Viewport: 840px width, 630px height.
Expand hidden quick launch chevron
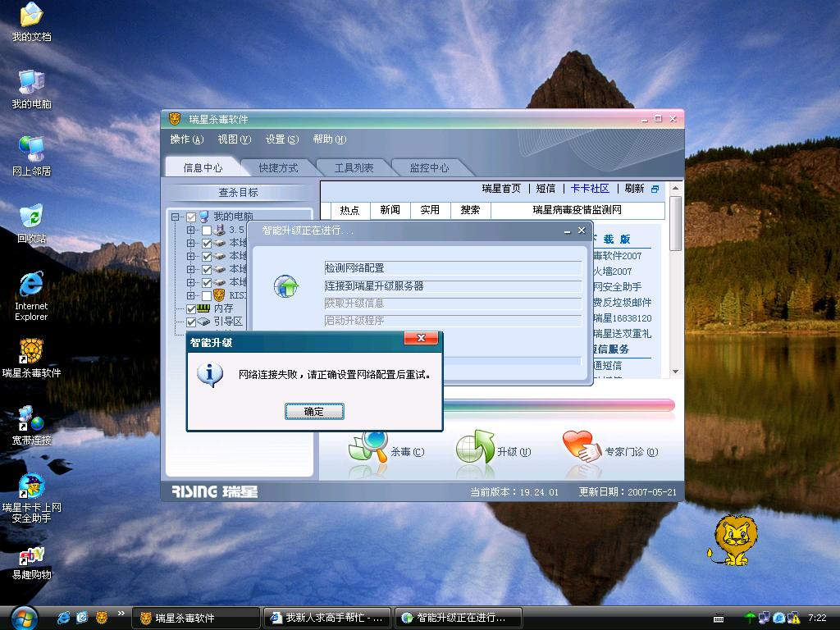[121, 614]
